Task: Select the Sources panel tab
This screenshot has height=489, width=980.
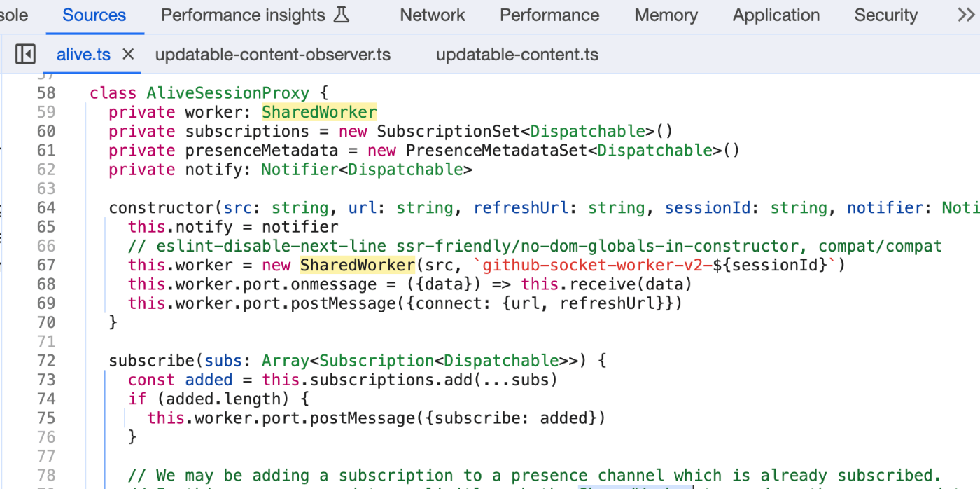Action: pyautogui.click(x=94, y=15)
